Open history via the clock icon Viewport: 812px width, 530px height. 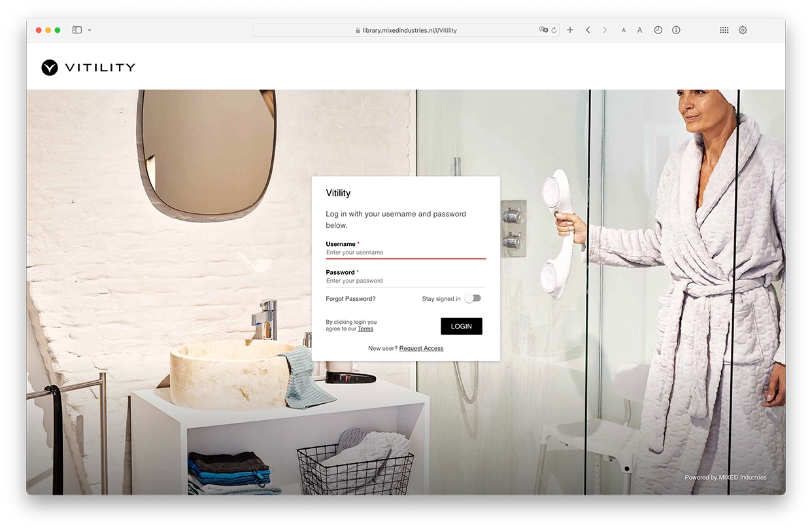(658, 30)
